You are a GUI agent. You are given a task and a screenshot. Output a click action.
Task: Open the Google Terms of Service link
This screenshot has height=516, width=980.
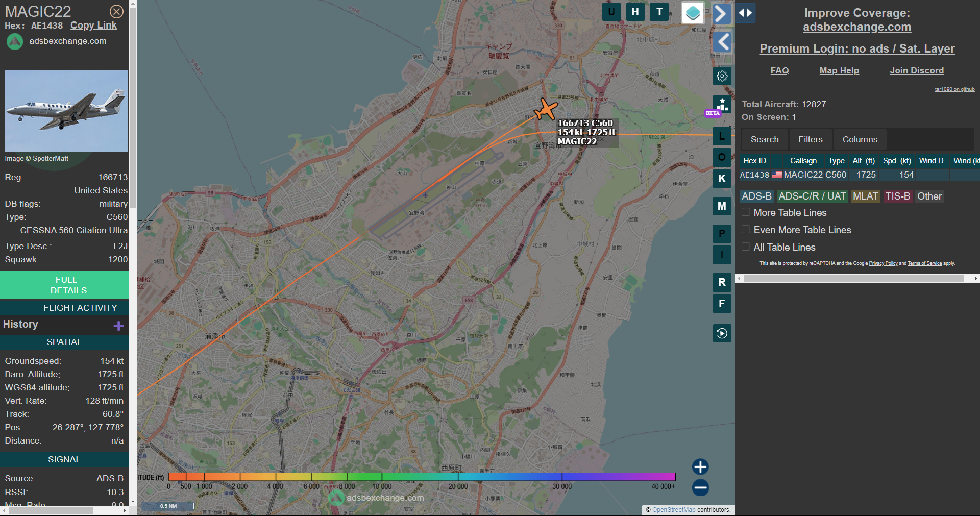coord(924,263)
